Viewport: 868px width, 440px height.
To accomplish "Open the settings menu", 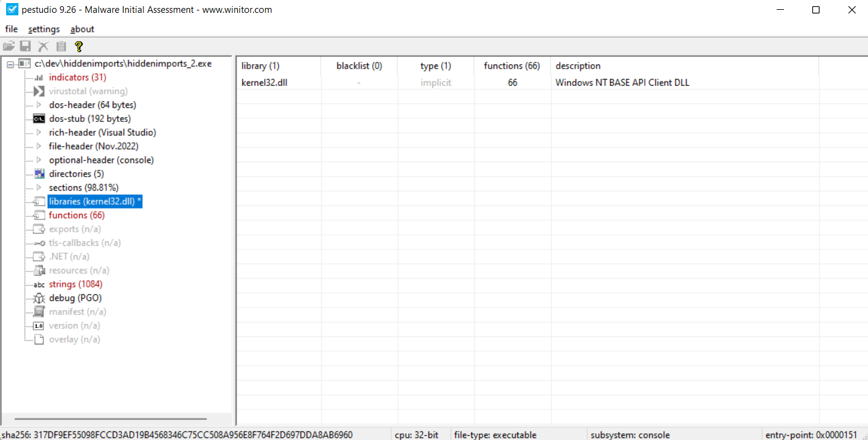I will (x=44, y=29).
